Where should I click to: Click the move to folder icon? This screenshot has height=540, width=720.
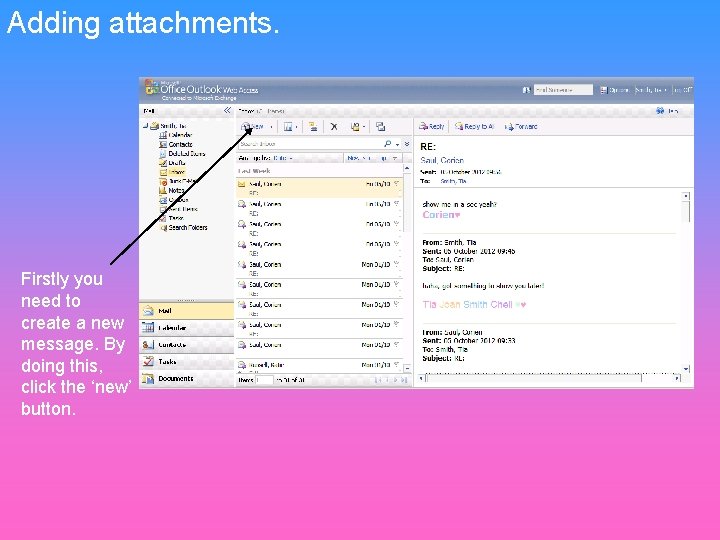pyautogui.click(x=355, y=127)
